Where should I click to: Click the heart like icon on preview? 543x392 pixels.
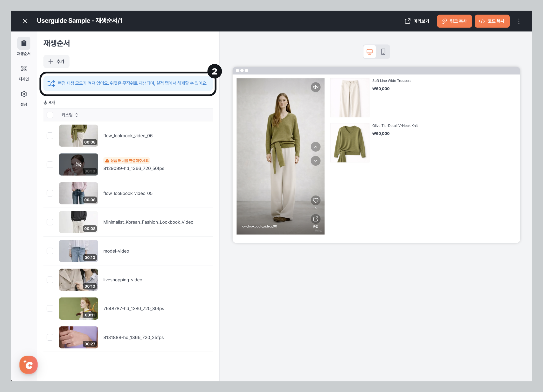point(315,200)
